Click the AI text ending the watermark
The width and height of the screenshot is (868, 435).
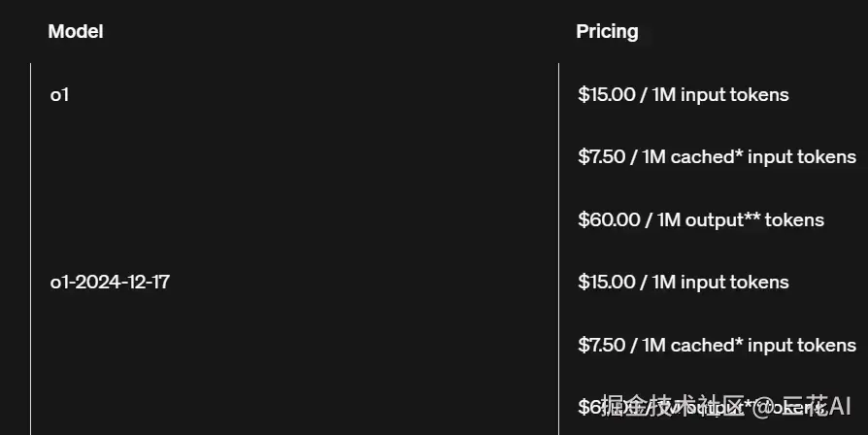tap(840, 406)
